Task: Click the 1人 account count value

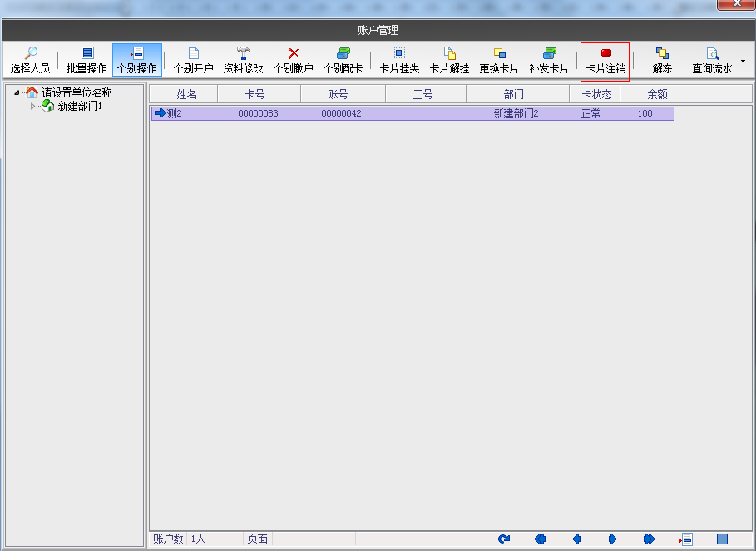Action: [198, 539]
